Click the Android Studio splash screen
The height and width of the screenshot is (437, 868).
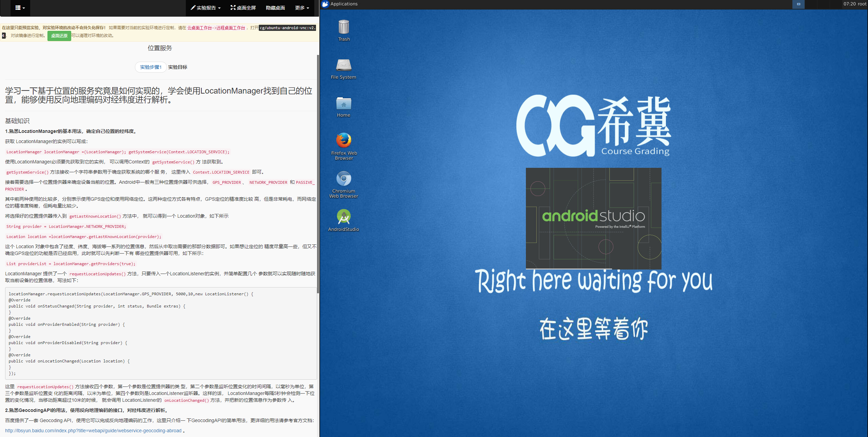point(593,218)
